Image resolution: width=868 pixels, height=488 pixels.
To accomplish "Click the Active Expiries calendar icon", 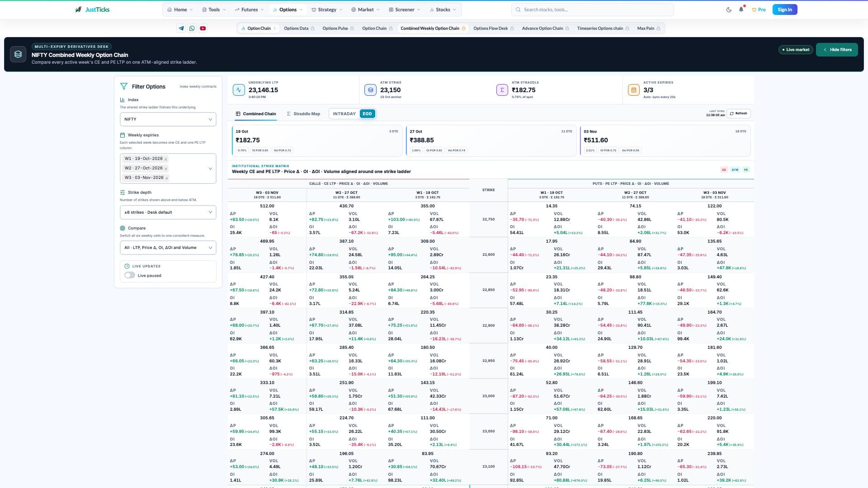I will click(x=633, y=90).
